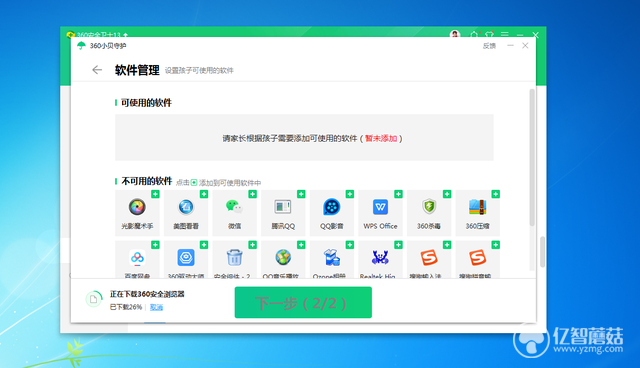Select the 搜狗输入法 icon
Viewport: 640px width, 368px height.
tap(429, 258)
